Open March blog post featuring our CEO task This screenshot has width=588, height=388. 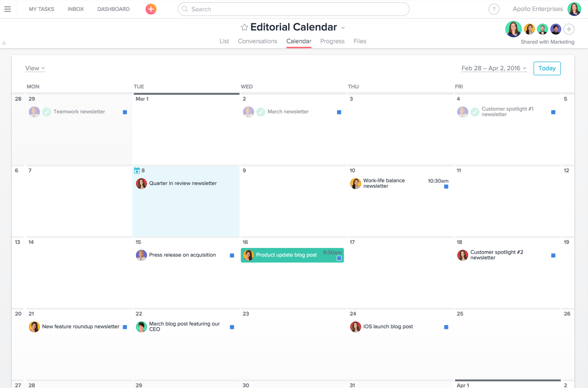[x=184, y=326]
